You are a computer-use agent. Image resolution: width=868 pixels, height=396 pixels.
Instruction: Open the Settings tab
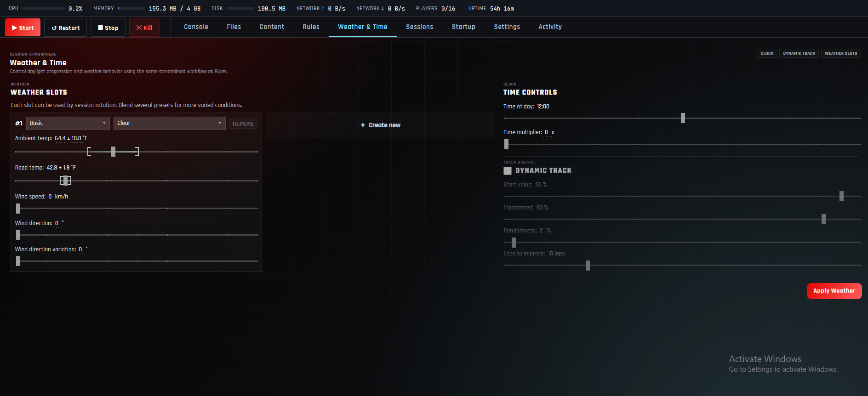(x=507, y=27)
